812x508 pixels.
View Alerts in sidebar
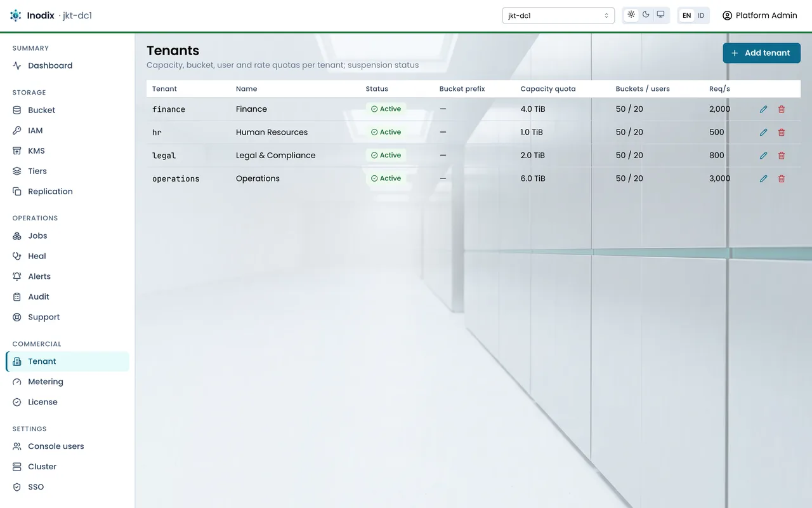67,276
